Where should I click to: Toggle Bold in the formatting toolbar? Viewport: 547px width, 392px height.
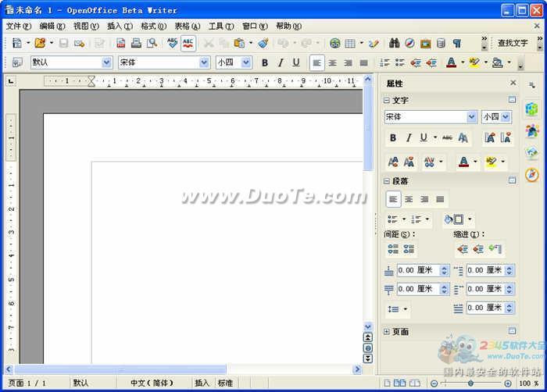pyautogui.click(x=265, y=62)
